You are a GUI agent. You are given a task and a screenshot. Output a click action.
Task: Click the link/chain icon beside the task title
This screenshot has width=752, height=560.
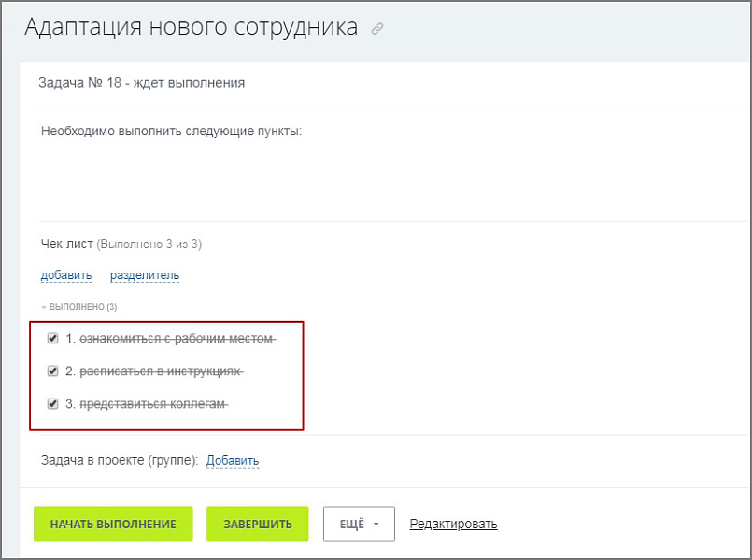377,29
